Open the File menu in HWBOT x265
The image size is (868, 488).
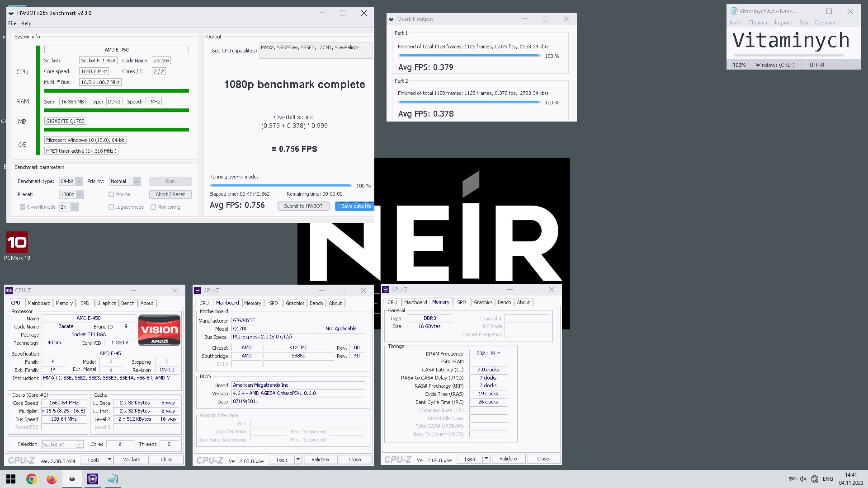[x=12, y=23]
